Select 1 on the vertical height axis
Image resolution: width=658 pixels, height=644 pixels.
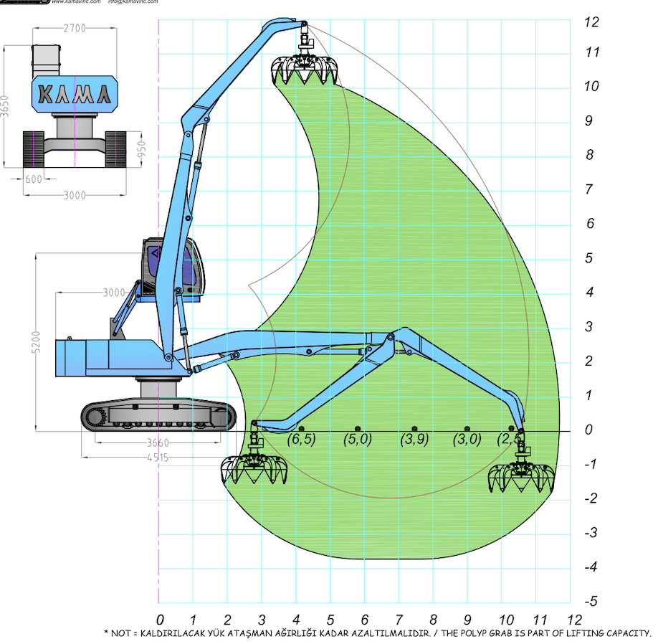(x=588, y=395)
